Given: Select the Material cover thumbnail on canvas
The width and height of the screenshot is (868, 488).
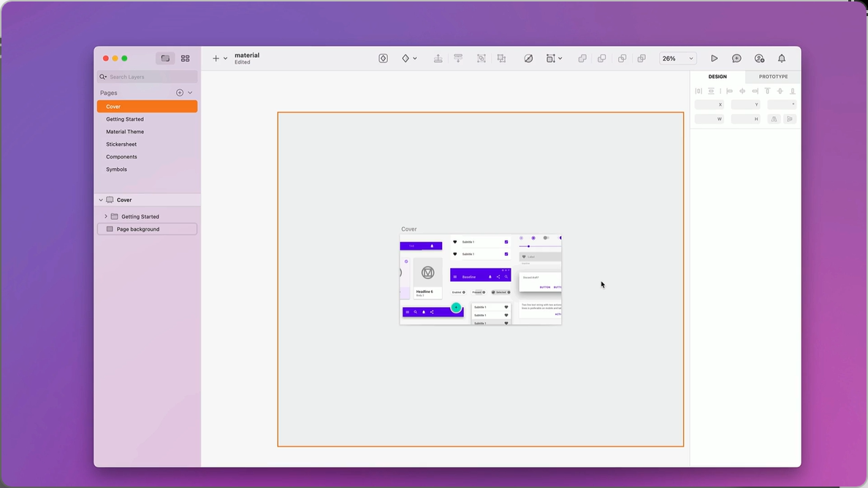Looking at the screenshot, I should [481, 279].
